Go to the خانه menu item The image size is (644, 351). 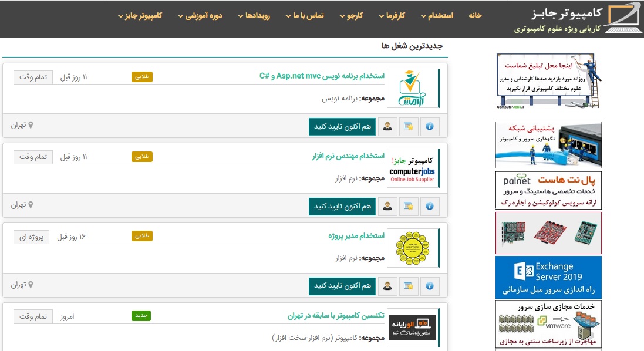click(x=475, y=16)
